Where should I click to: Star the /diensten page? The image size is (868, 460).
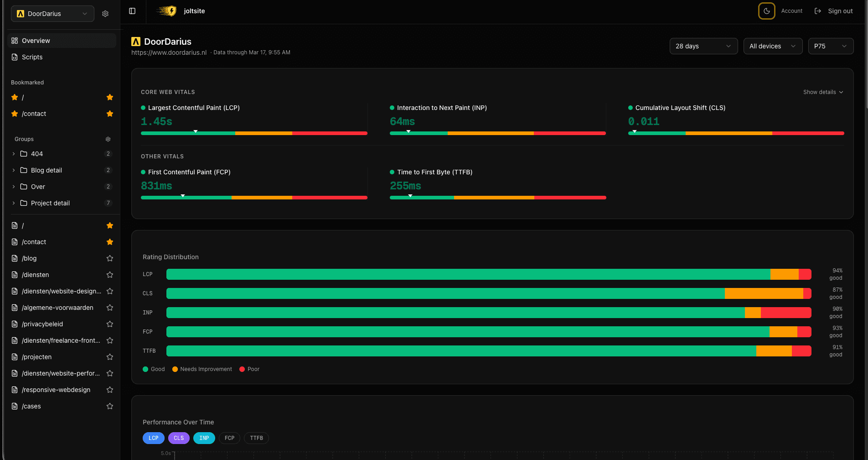point(109,274)
